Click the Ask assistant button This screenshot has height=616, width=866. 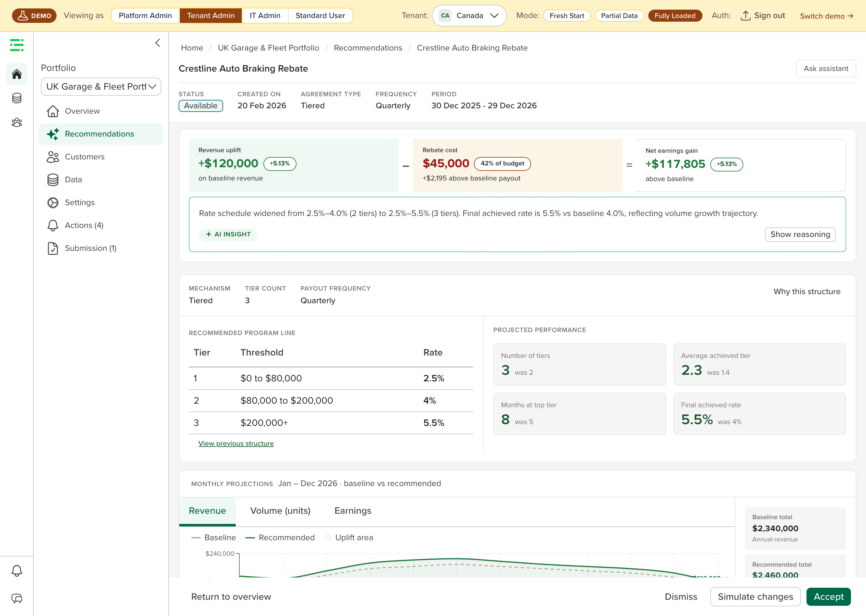tap(826, 69)
